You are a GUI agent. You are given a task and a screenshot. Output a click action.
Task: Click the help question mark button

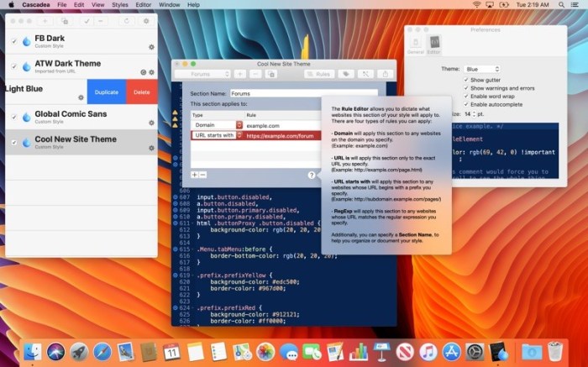[312, 175]
